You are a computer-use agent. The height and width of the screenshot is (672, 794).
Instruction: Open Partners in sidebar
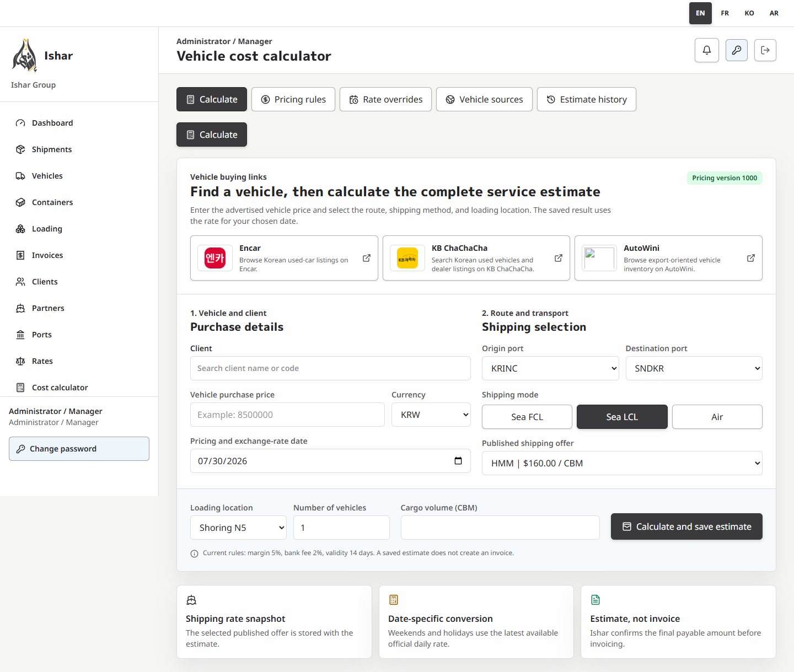click(79, 308)
